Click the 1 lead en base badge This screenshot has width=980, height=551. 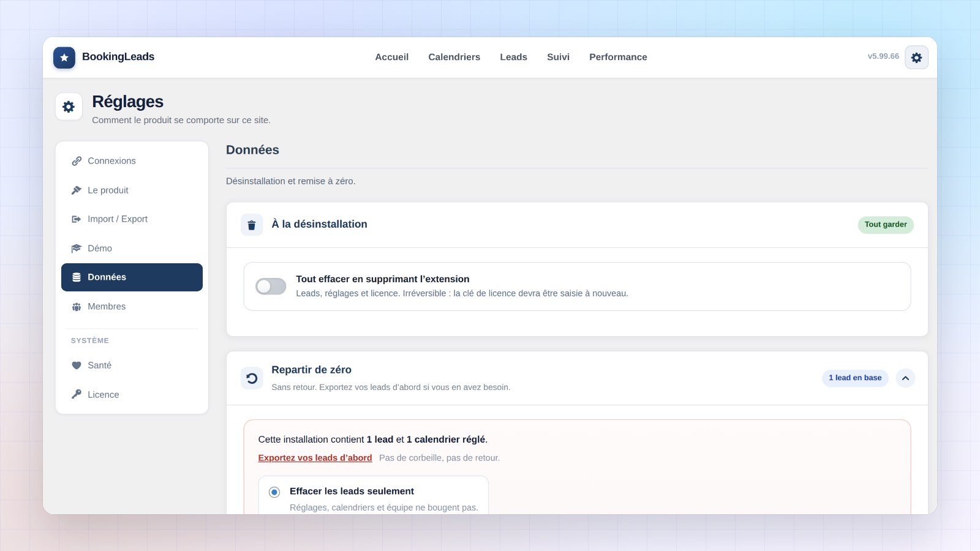[x=855, y=378]
